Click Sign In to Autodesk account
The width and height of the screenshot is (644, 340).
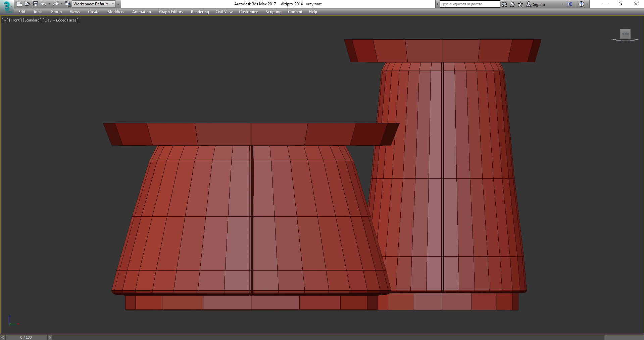point(539,4)
